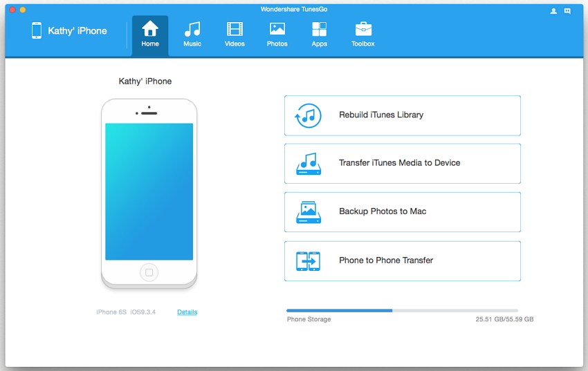Open the Details link under the iPhone

coord(187,312)
